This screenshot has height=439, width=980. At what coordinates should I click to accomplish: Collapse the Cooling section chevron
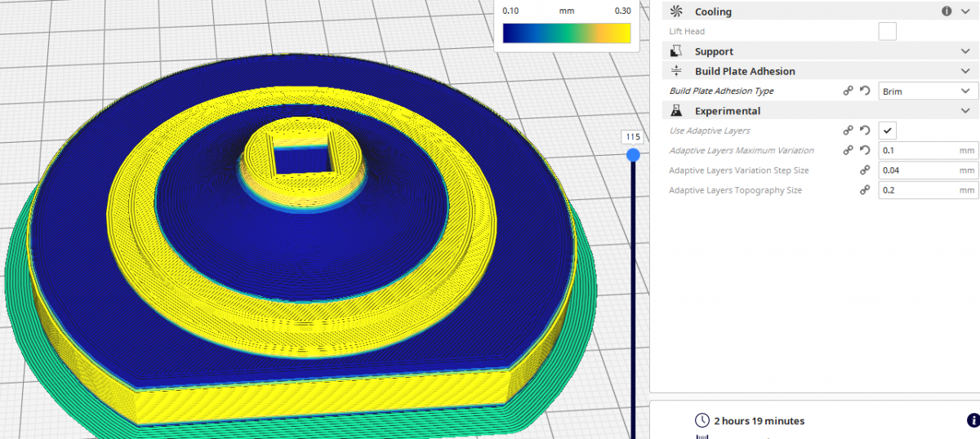966,11
